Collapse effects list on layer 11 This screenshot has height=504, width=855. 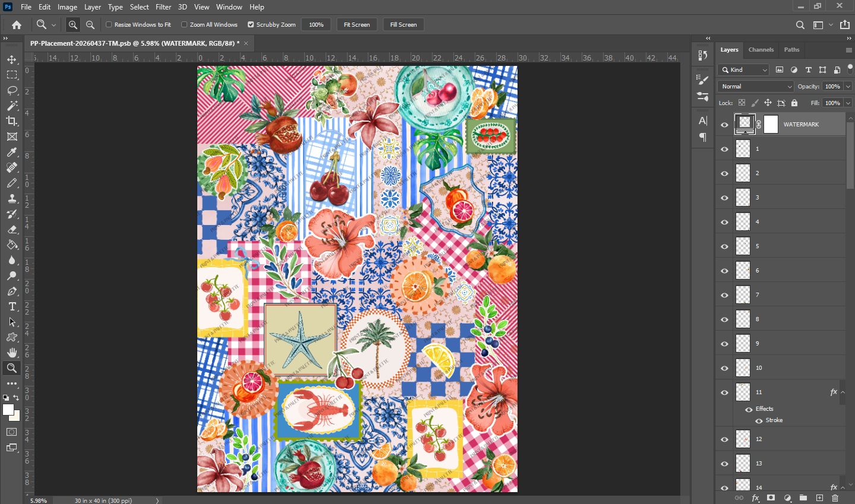click(843, 392)
